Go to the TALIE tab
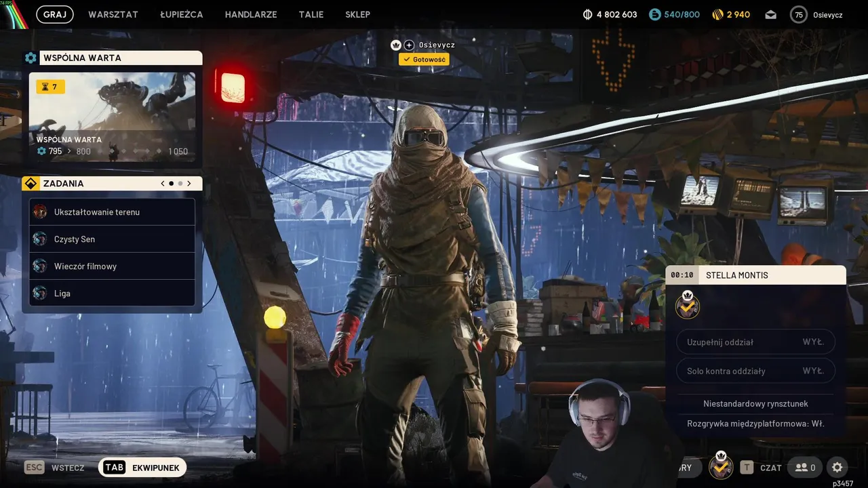This screenshot has width=868, height=488. tap(311, 14)
